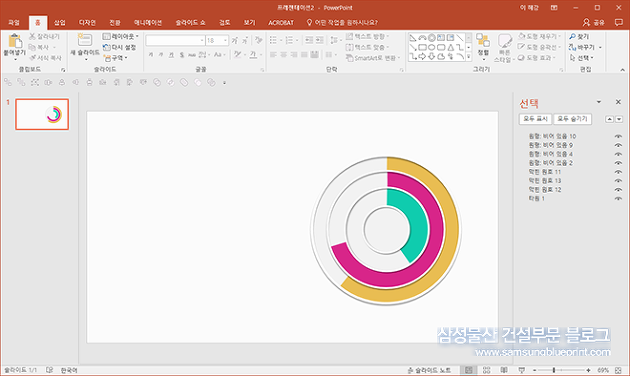Open the 레이아웃 layout dropdown
Screen dimensions: 630x376
(121, 37)
